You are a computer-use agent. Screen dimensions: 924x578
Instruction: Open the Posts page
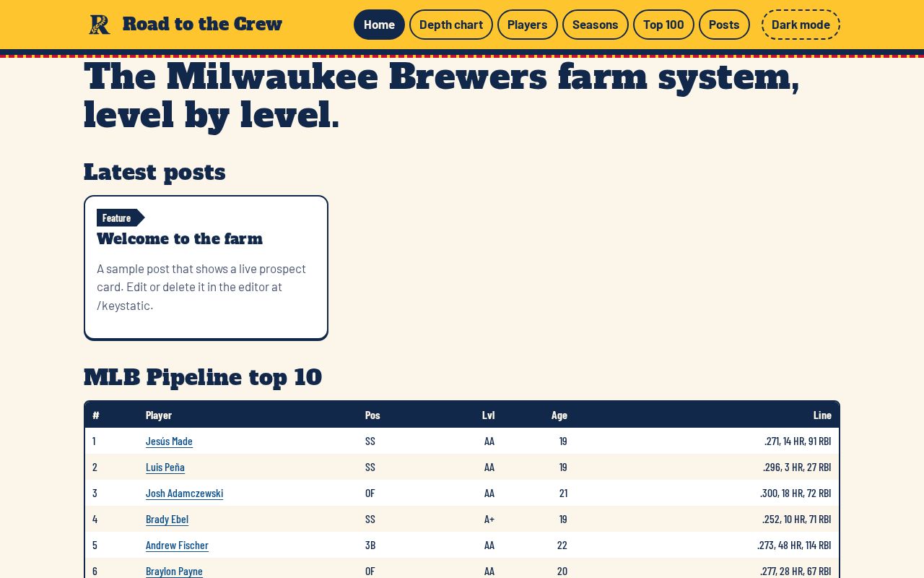[724, 25]
